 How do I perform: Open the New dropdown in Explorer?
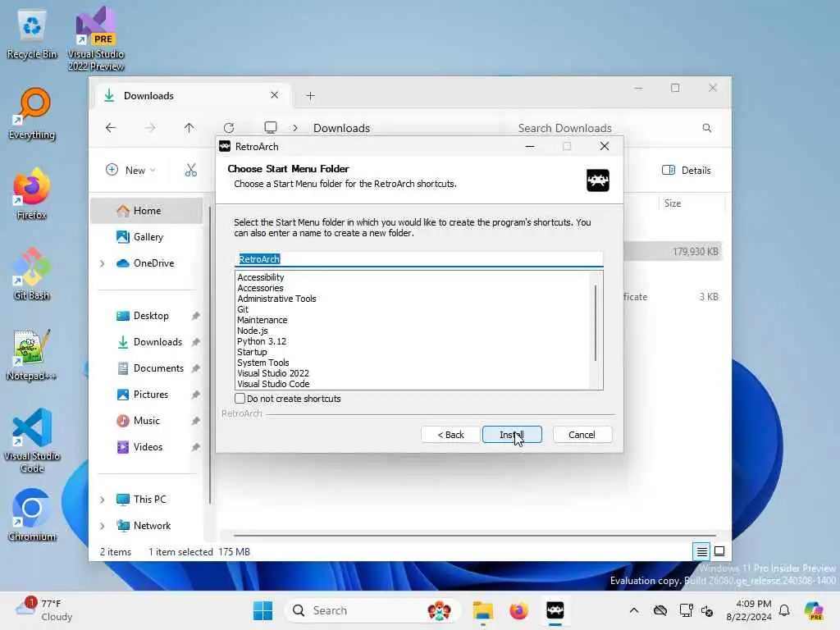130,171
